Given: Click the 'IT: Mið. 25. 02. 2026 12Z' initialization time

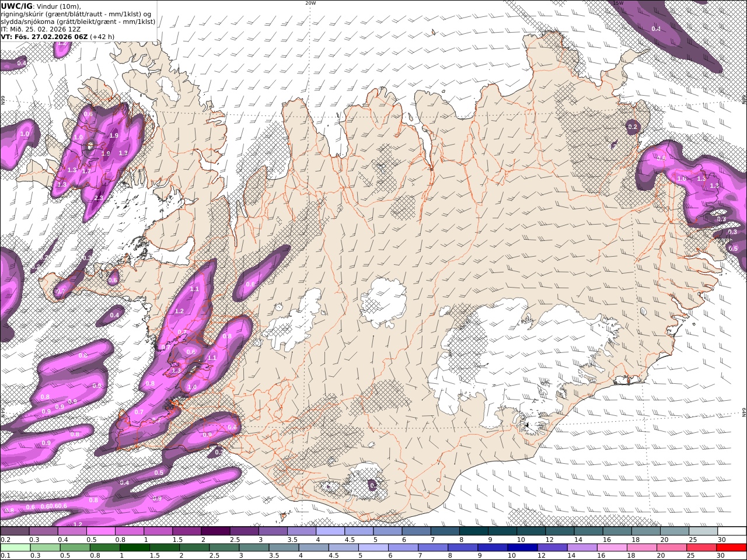Looking at the screenshot, I should 41,29.
